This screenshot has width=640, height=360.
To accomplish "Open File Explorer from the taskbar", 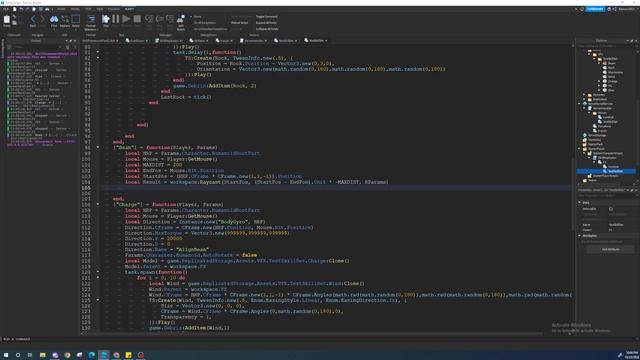I will click(x=42, y=355).
